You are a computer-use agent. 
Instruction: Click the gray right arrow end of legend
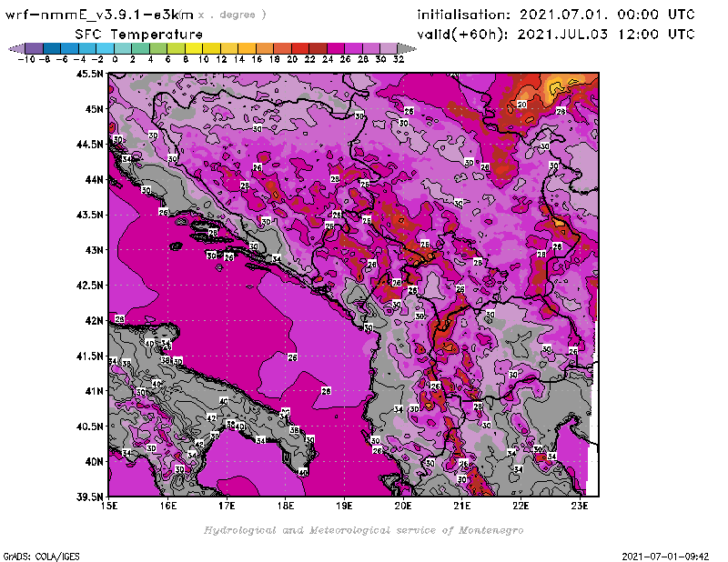click(x=406, y=48)
